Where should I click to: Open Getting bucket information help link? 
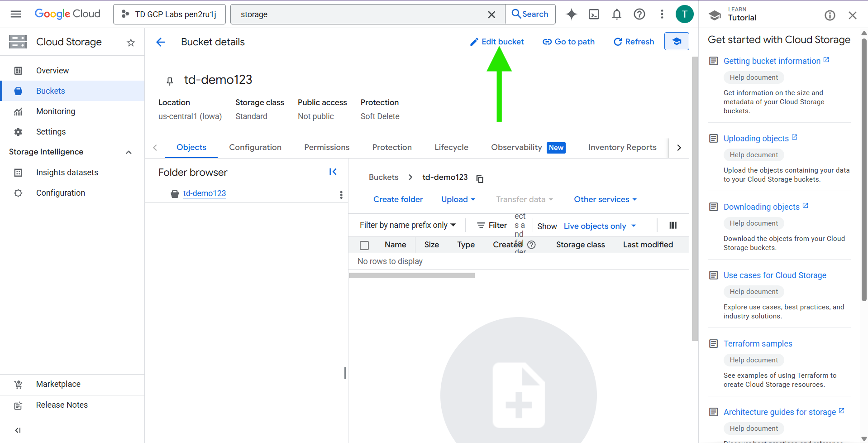tap(772, 61)
